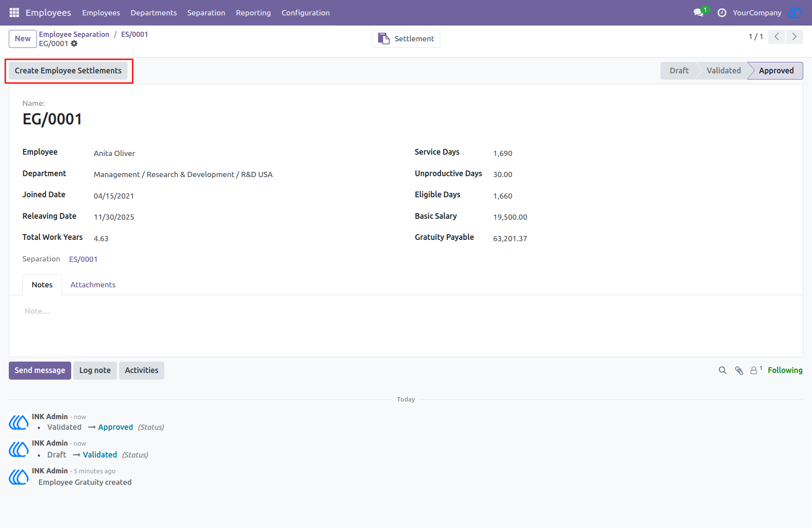Open the Reporting menu

254,13
